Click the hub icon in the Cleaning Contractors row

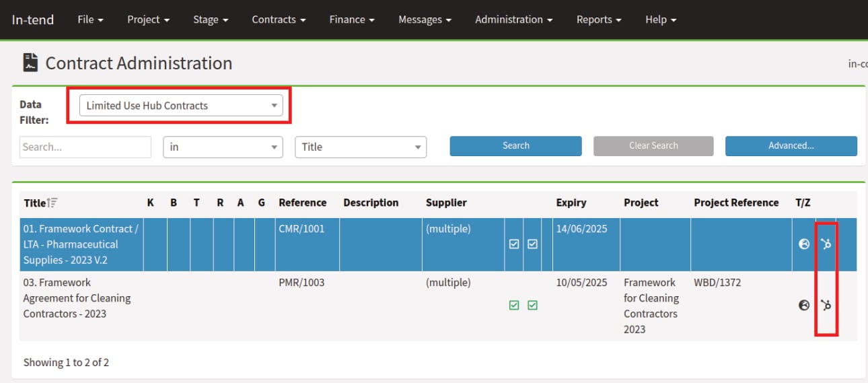click(826, 305)
